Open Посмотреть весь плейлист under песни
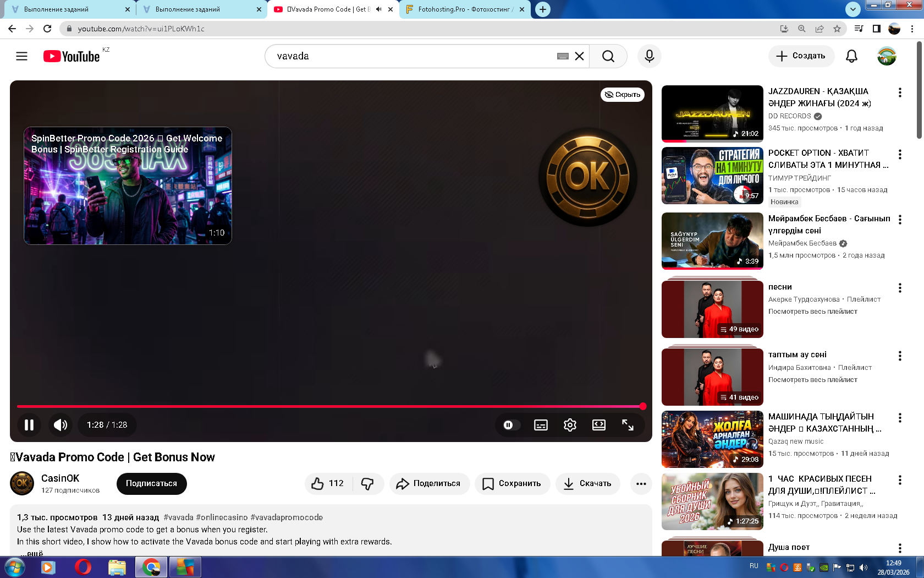 pyautogui.click(x=813, y=312)
